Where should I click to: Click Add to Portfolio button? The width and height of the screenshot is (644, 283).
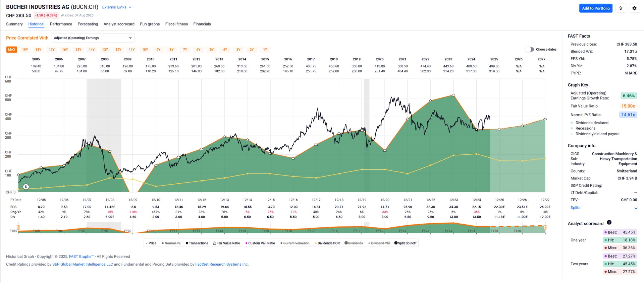pyautogui.click(x=596, y=8)
